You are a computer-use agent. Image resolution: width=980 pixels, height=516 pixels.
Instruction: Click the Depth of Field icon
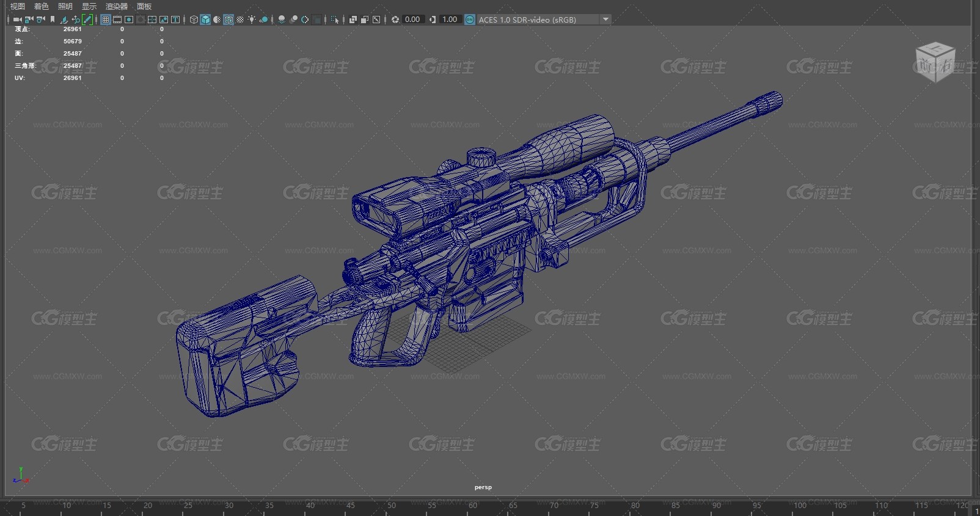point(317,20)
